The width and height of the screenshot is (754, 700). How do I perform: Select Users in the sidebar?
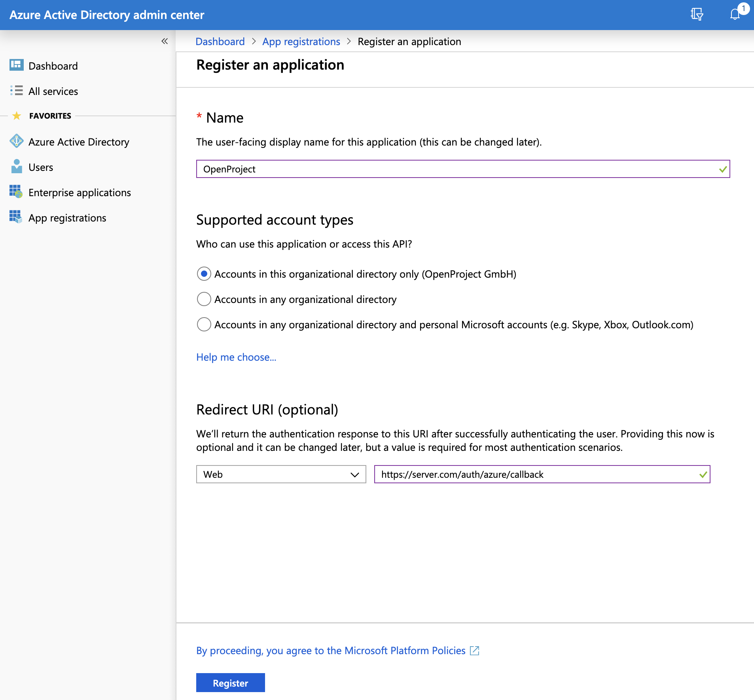pyautogui.click(x=40, y=167)
